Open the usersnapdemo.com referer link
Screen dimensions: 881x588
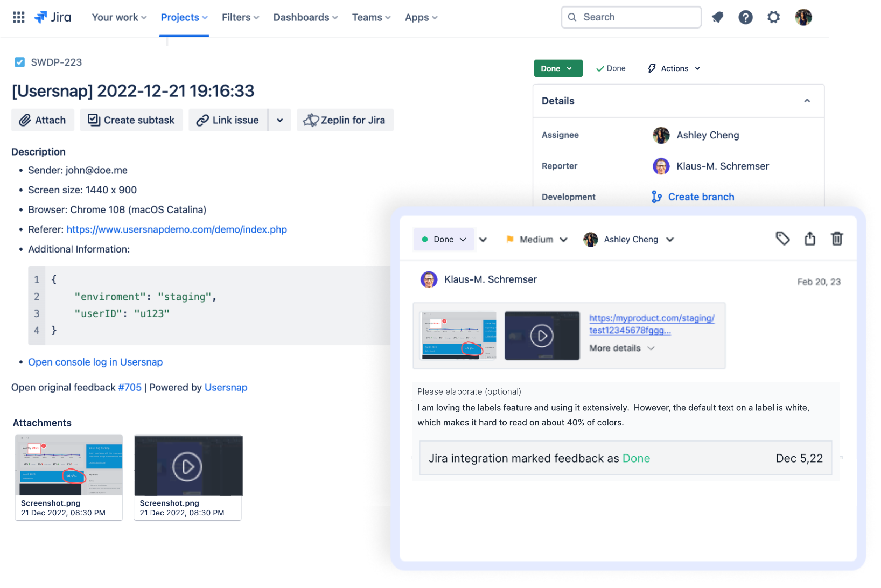click(177, 229)
